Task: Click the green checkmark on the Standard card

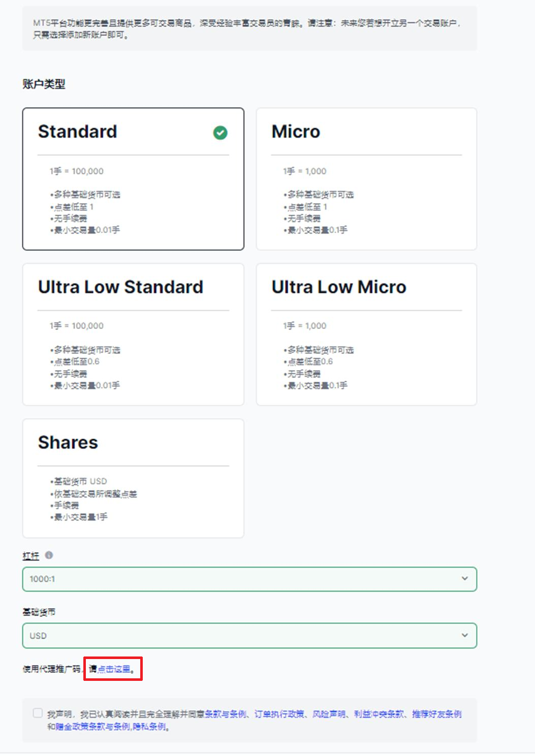Action: 219,133
